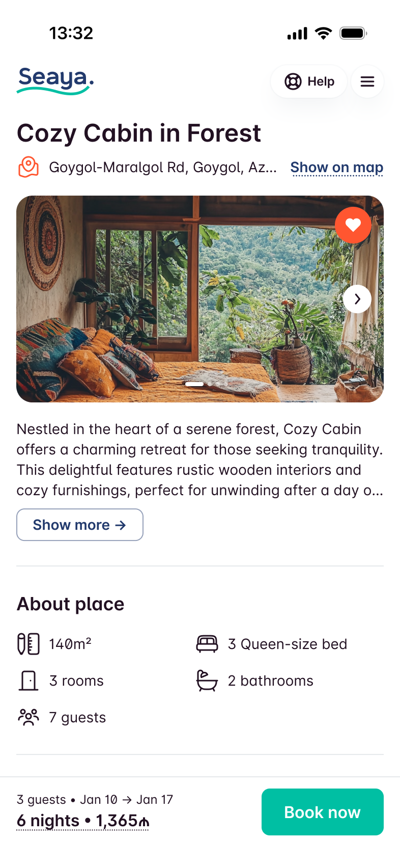Tap the location pin icon

pyautogui.click(x=28, y=167)
